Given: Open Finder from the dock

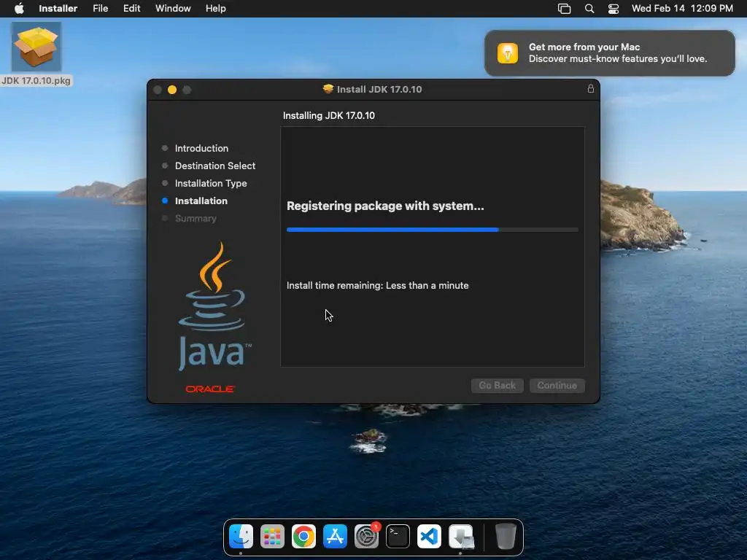Looking at the screenshot, I should (241, 537).
